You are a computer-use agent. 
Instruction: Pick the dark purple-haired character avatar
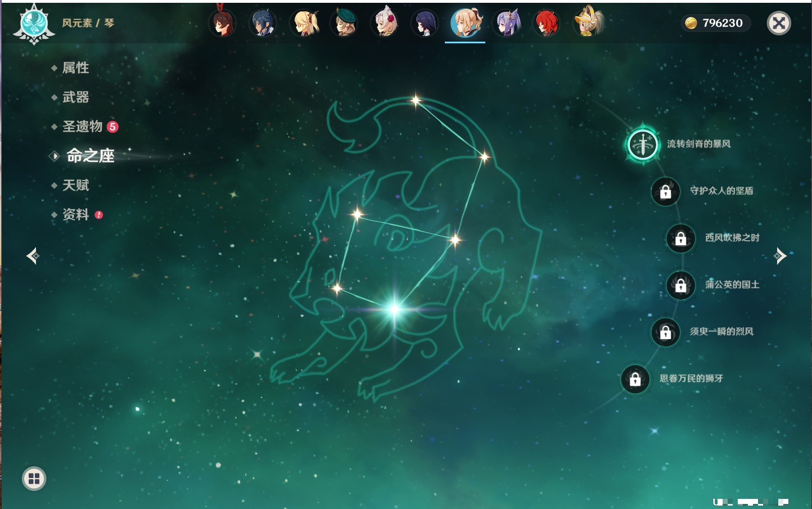pos(425,23)
